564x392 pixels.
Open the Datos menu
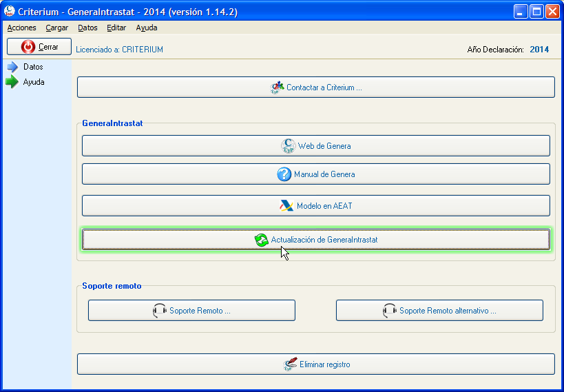[x=87, y=28]
